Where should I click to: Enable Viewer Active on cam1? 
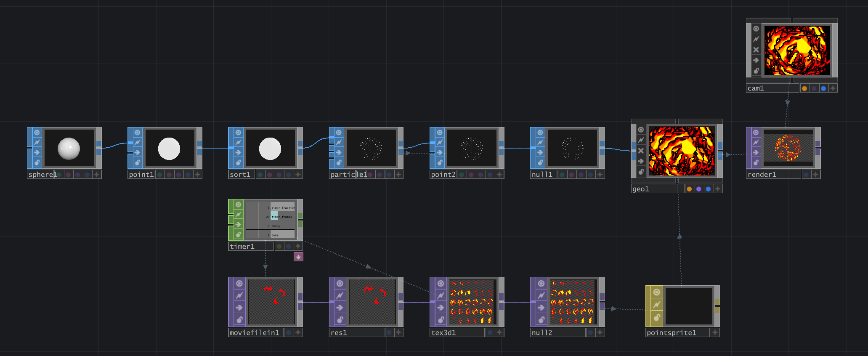(x=756, y=29)
